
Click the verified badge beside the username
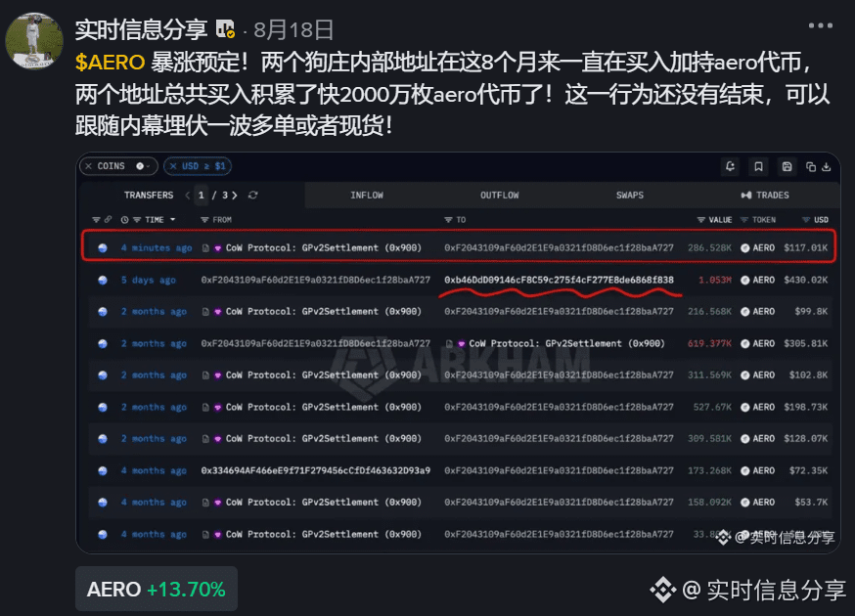pos(225,29)
